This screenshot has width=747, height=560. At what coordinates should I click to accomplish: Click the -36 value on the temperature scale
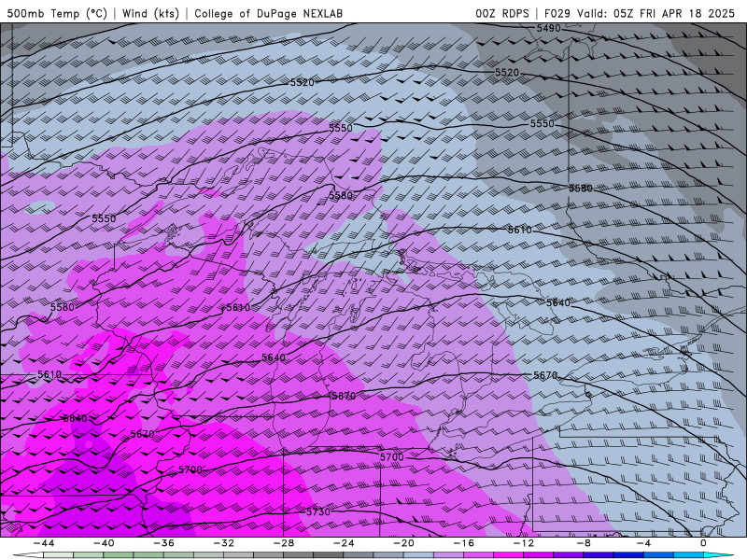163,543
